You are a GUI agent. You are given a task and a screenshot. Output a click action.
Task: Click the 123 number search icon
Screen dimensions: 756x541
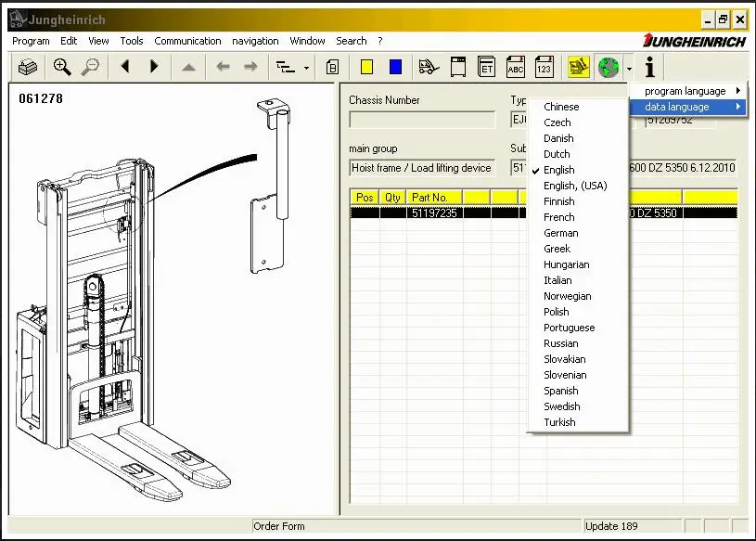point(545,67)
